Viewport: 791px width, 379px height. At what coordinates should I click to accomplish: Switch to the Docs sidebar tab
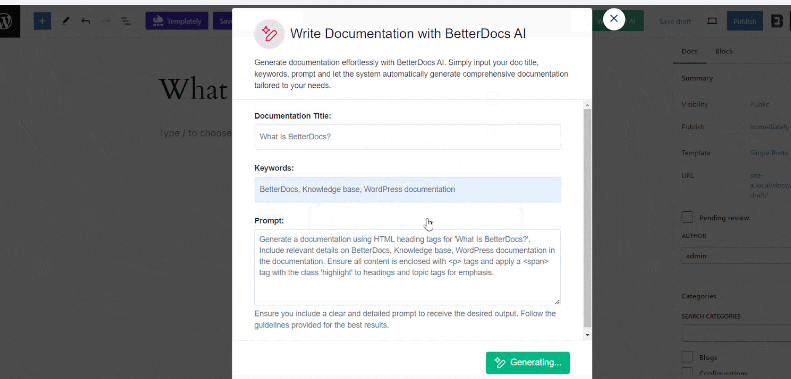pos(689,51)
